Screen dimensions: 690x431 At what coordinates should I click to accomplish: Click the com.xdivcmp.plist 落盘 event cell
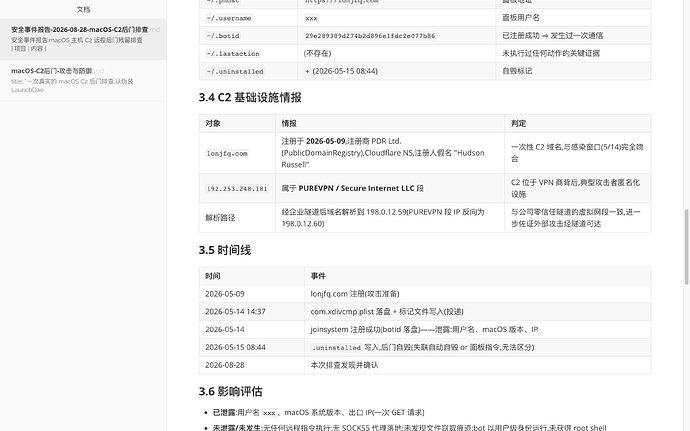coord(477,311)
